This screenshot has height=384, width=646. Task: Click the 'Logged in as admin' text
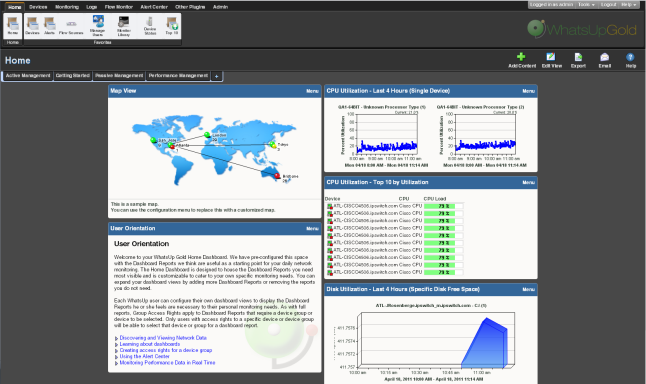(x=551, y=5)
